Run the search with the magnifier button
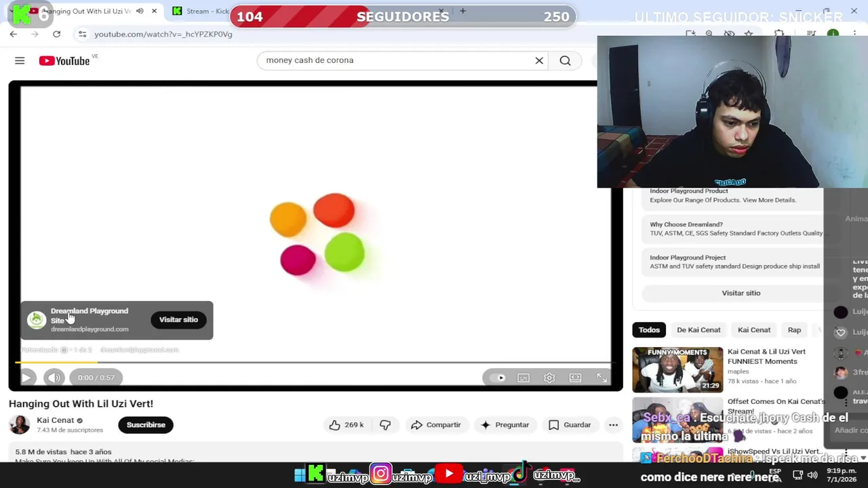 pos(565,60)
